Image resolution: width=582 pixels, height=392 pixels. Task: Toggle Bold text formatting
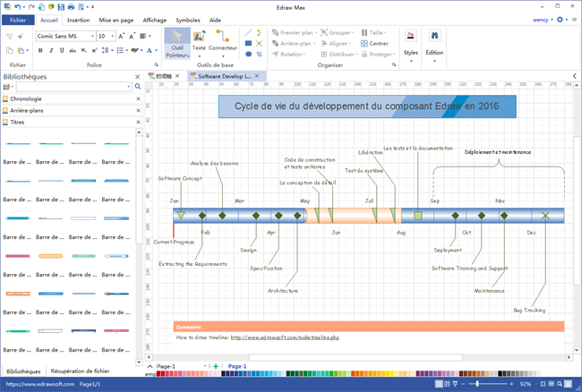click(42, 52)
